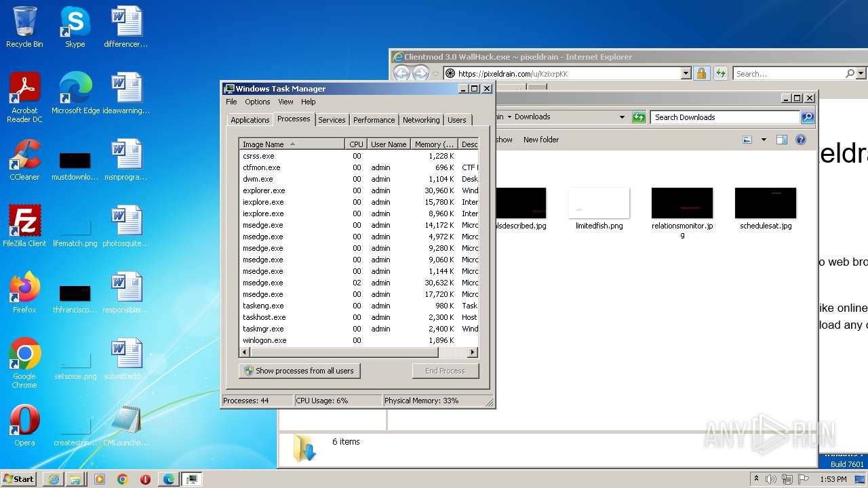Click the Opera taskbar icon
Screen dimensions: 868x488
[x=145, y=479]
